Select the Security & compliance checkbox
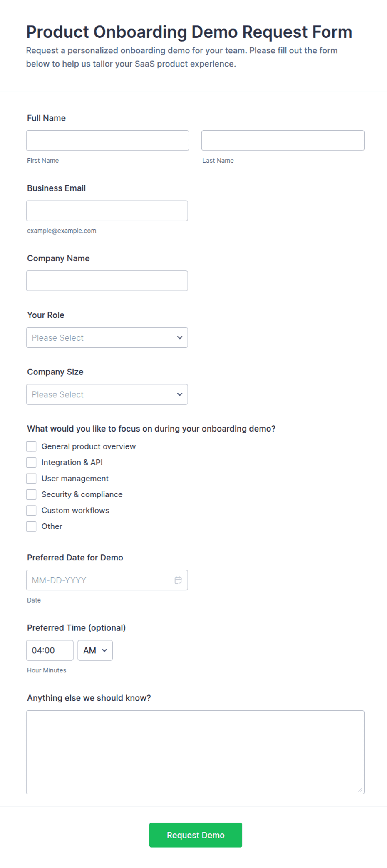The image size is (387, 868). click(31, 494)
